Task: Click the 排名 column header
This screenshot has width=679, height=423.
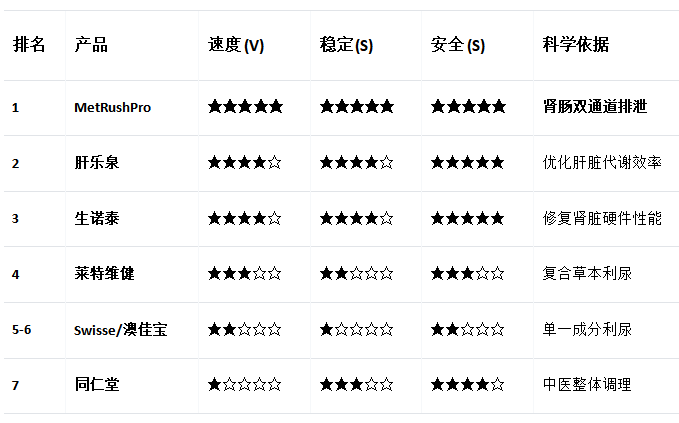Action: point(29,45)
